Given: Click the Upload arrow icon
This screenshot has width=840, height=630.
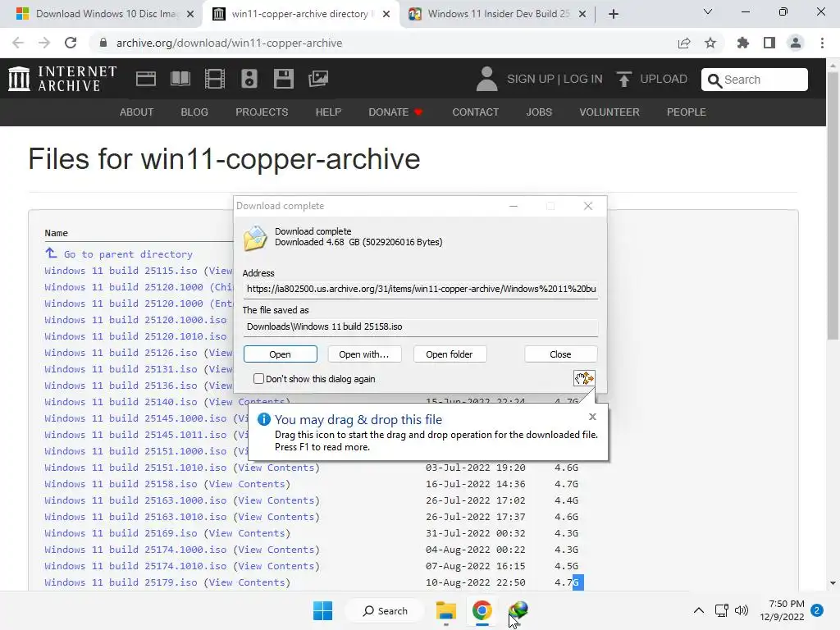Looking at the screenshot, I should click(x=623, y=80).
